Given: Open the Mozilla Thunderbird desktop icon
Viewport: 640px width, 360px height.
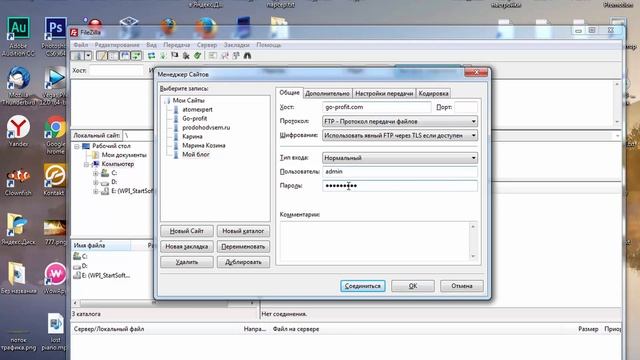Looking at the screenshot, I should point(18,86).
